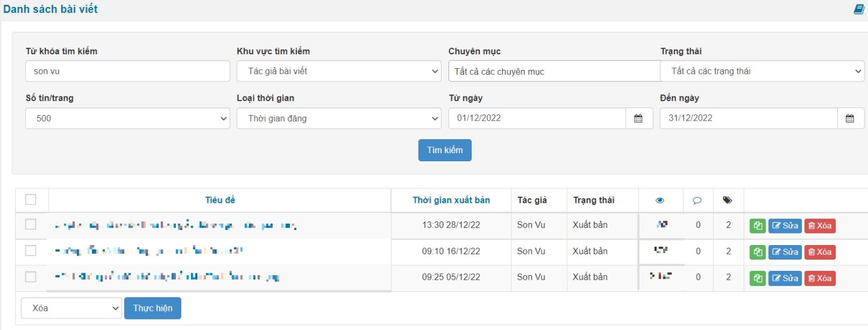Click the keyword field containing son vu
The width and height of the screenshot is (868, 330).
(128, 71)
